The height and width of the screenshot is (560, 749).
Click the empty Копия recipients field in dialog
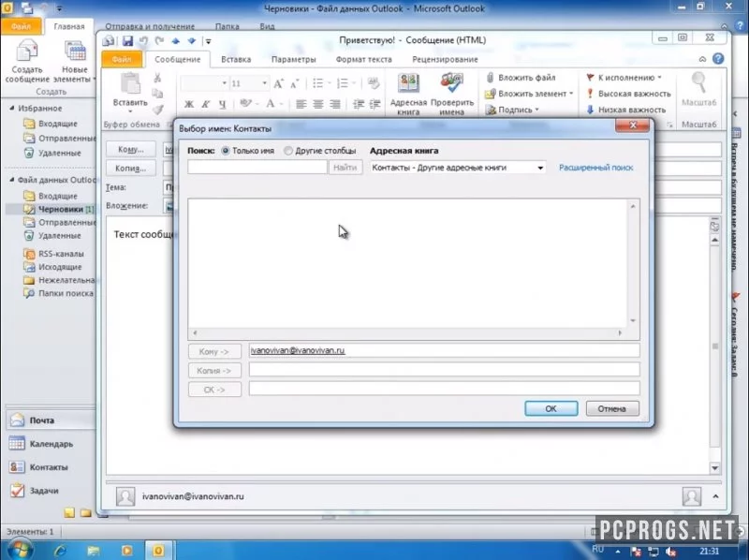point(444,369)
